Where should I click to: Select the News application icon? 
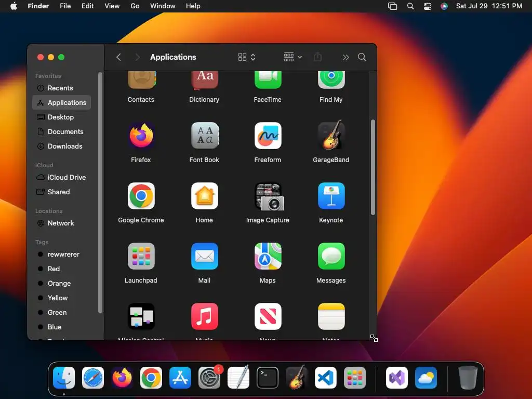268,316
